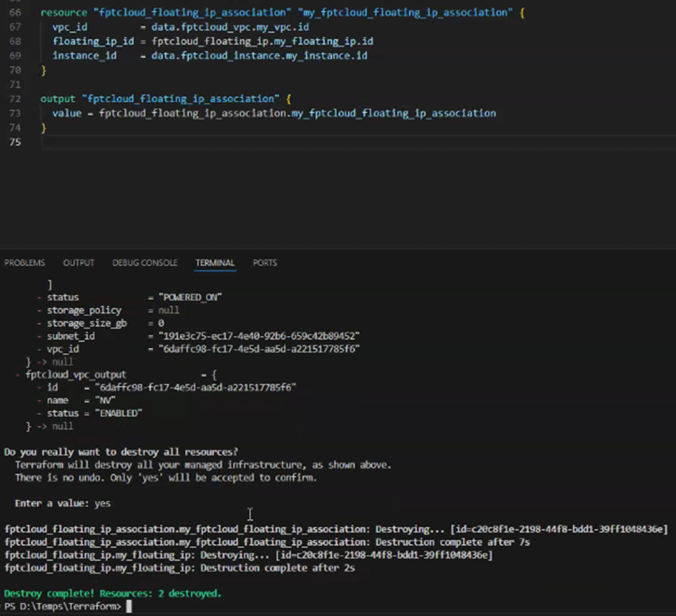Click the "ENABLED" status value in terminal
This screenshot has width=676, height=616.
[119, 413]
